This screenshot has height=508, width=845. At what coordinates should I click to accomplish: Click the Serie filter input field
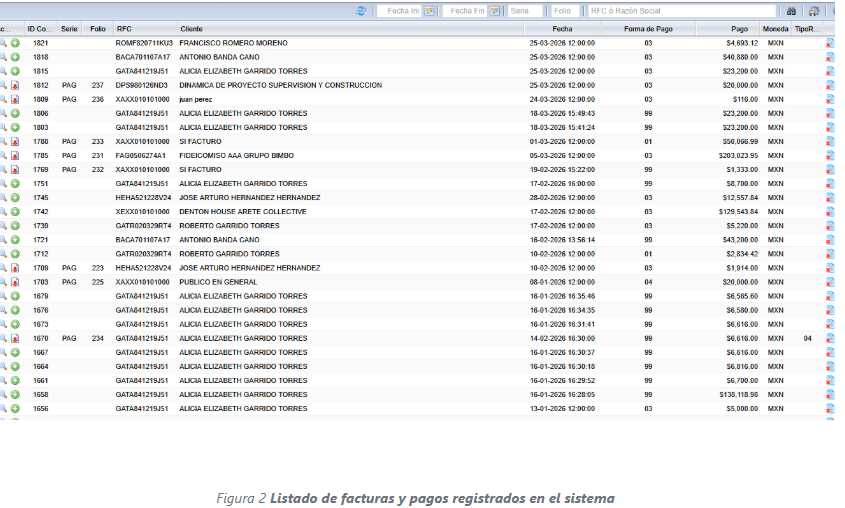pos(525,11)
